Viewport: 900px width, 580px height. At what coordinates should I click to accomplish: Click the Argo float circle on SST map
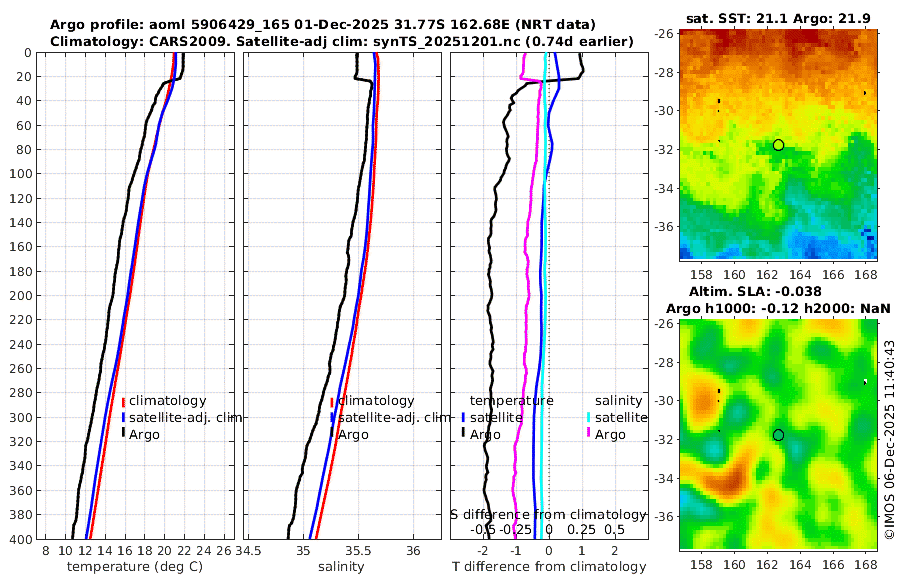click(778, 145)
